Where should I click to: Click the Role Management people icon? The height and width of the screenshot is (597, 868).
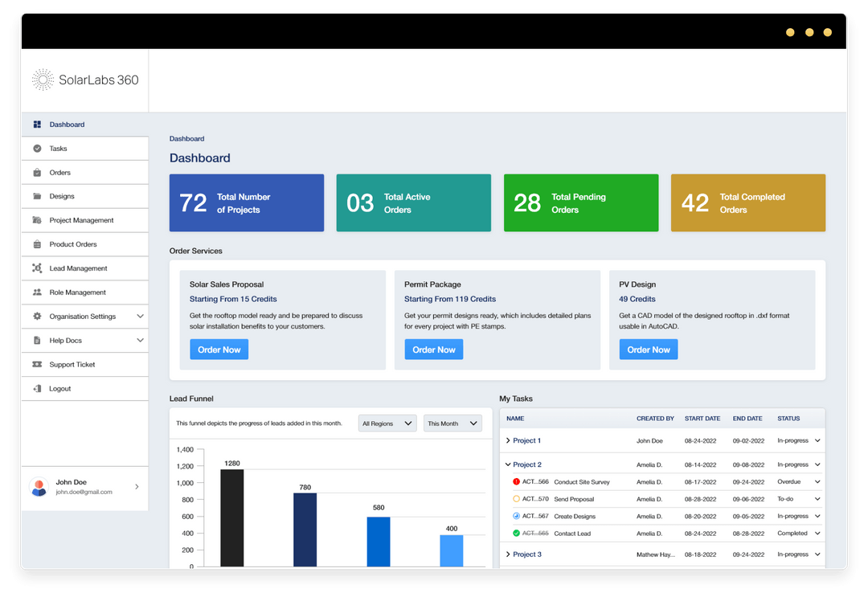click(37, 292)
